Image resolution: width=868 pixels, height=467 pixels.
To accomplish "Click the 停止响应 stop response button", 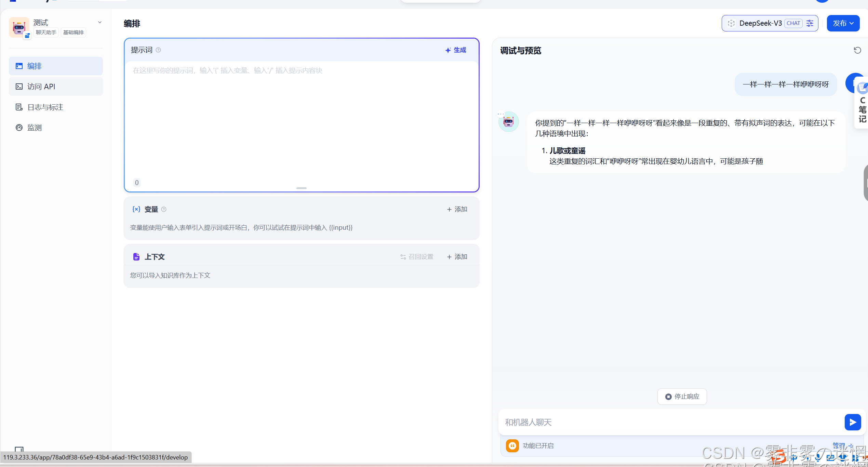I will pyautogui.click(x=682, y=397).
